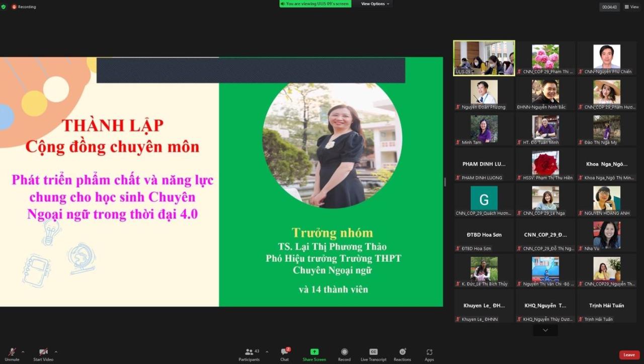Screen dimensions: 644x364
Task: Expand video options arrow beside Start Video
Action: click(56, 351)
